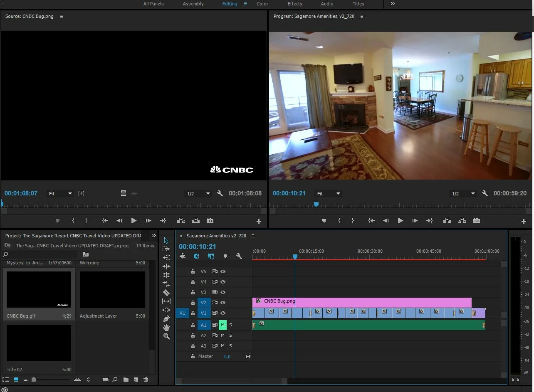
Task: Select the Track Select Backward tool
Action: tap(166, 258)
